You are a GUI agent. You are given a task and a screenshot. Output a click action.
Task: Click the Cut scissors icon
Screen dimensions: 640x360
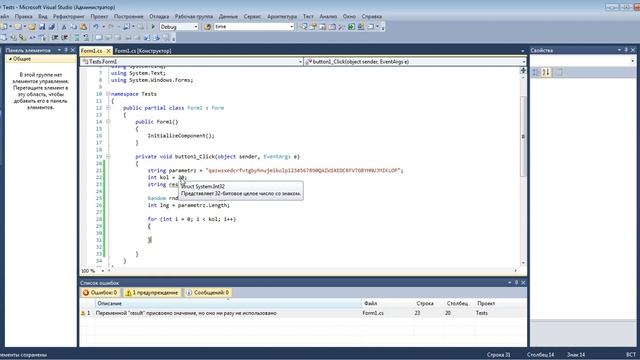click(x=64, y=27)
